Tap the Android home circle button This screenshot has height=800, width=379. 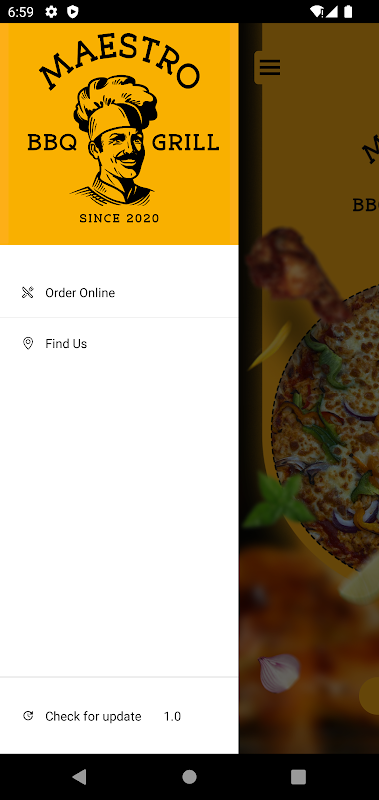pyautogui.click(x=189, y=777)
